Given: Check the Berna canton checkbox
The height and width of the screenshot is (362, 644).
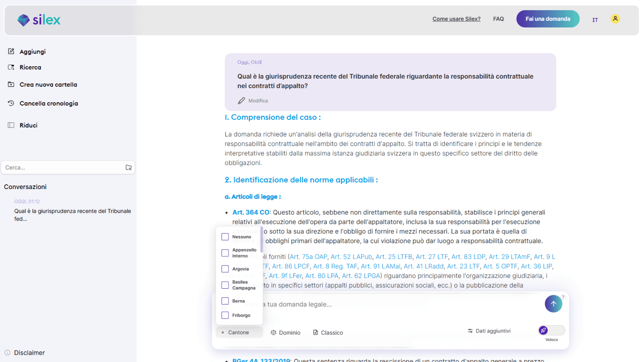Looking at the screenshot, I should 225,301.
